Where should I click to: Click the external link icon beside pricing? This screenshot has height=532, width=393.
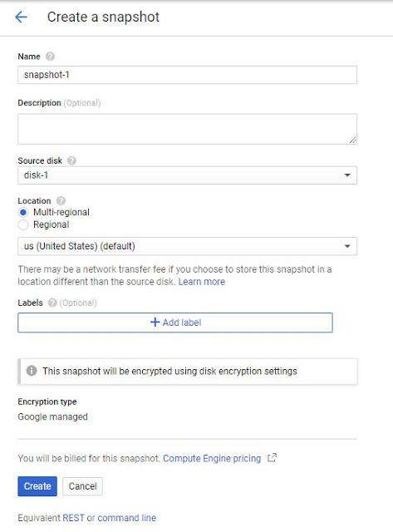272,458
